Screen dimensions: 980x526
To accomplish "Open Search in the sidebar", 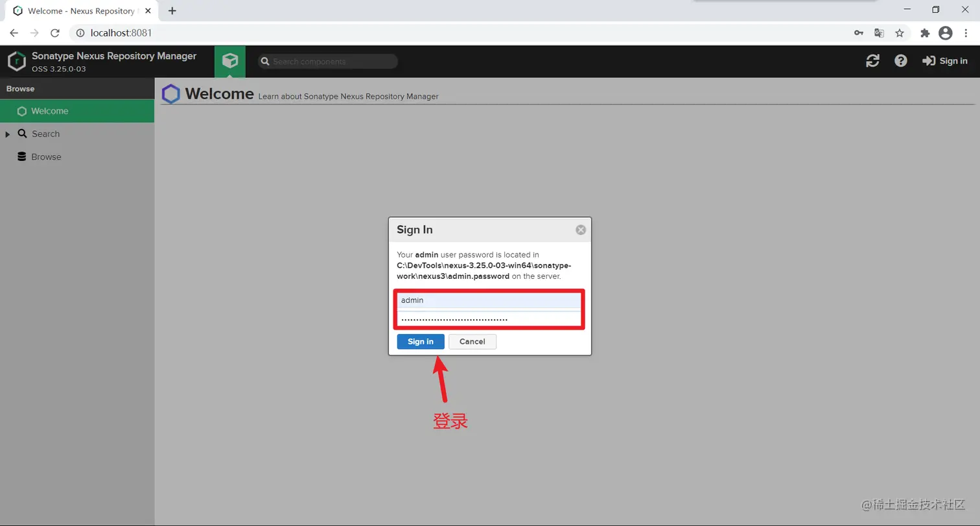I will 45,134.
